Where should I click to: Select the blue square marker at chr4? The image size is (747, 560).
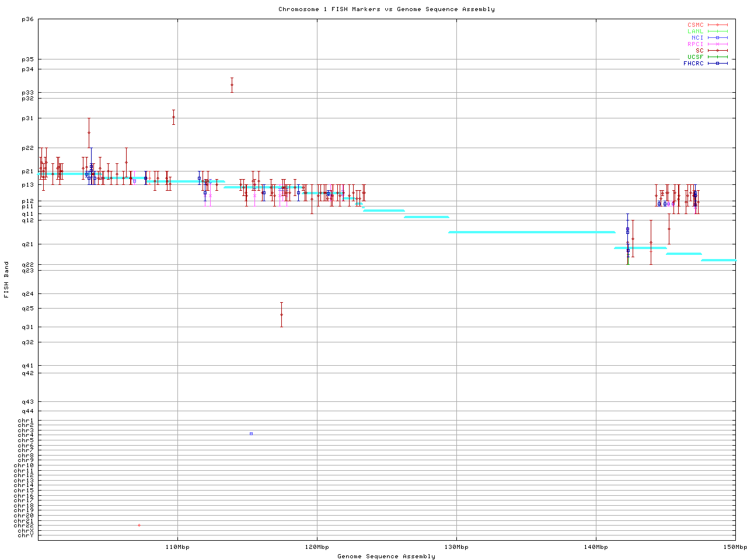[251, 433]
